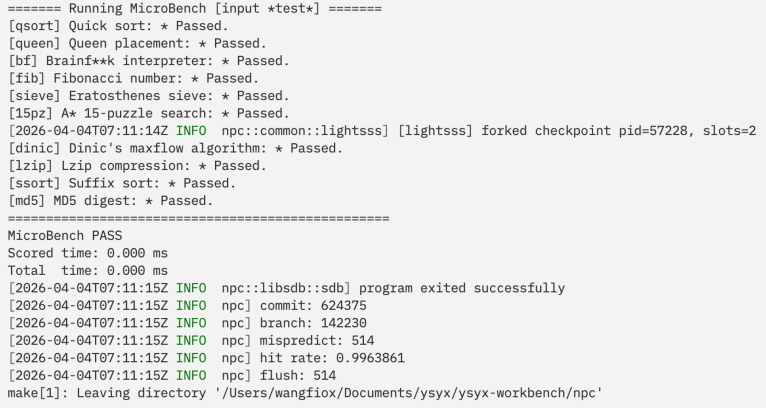766x408 pixels.
Task: Click the Lzip compression result line
Action: point(137,166)
